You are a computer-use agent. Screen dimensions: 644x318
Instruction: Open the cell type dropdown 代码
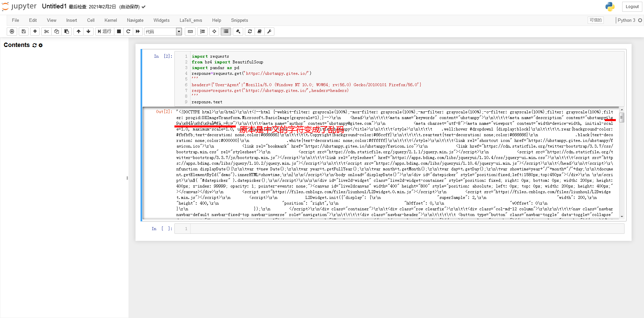[163, 32]
